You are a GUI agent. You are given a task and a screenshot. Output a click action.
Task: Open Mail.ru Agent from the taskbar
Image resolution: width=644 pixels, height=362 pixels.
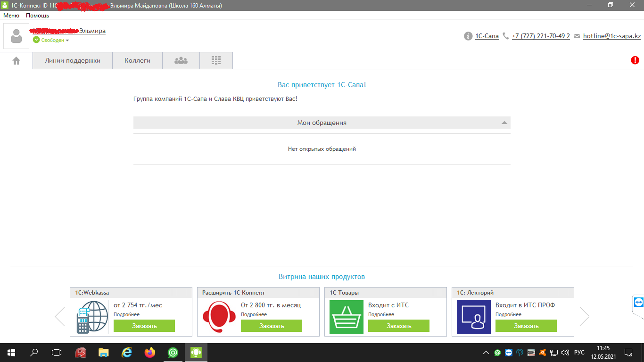pos(173,353)
